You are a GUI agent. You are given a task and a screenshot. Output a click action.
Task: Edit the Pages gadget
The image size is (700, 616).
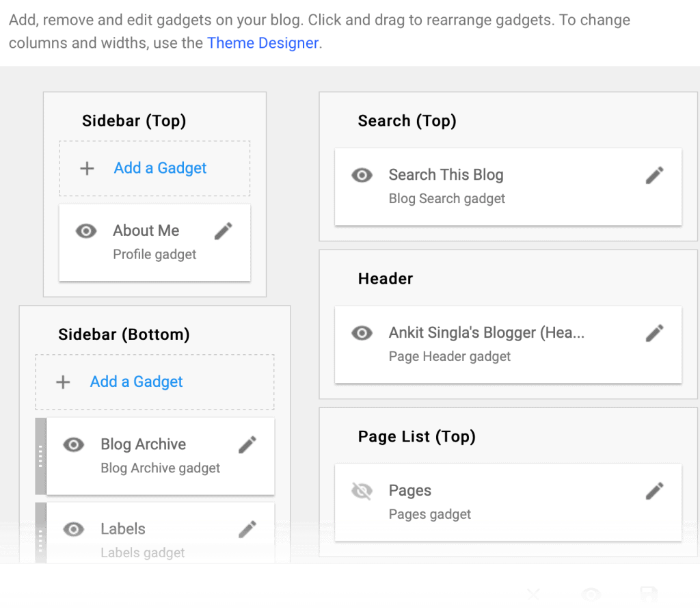click(654, 490)
